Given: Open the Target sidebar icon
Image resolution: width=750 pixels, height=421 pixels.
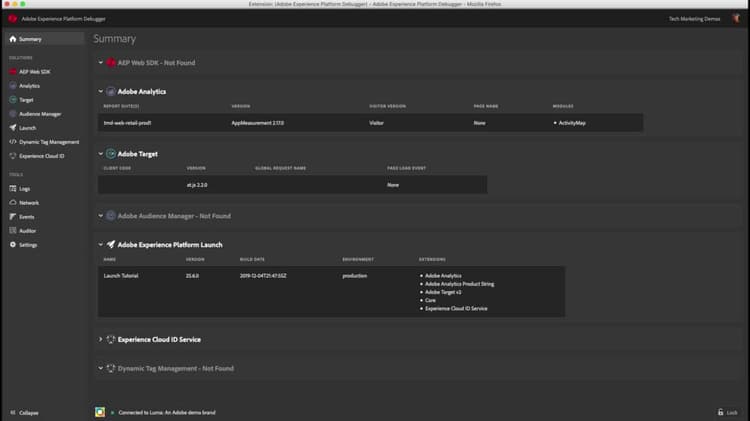Looking at the screenshot, I should tap(13, 100).
